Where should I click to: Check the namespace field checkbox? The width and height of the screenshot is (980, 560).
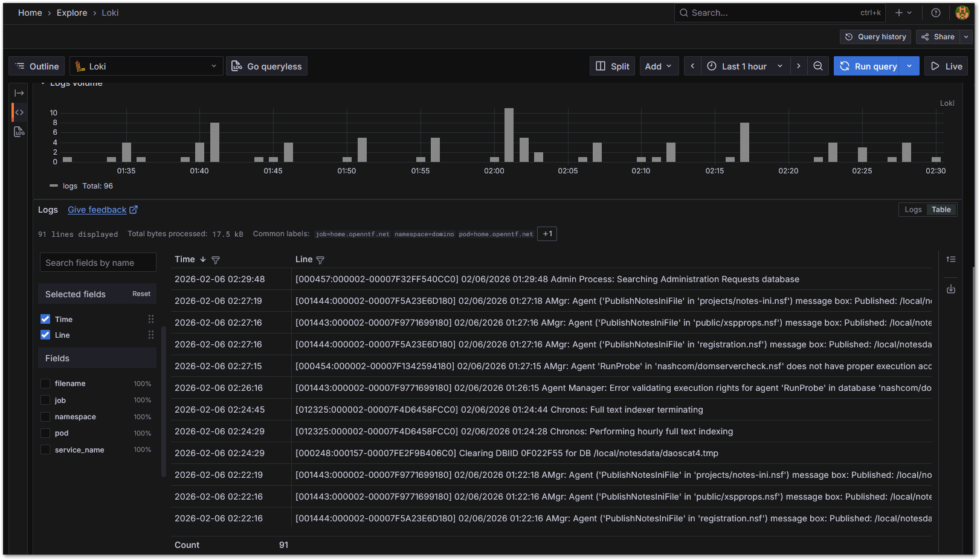[x=45, y=416]
